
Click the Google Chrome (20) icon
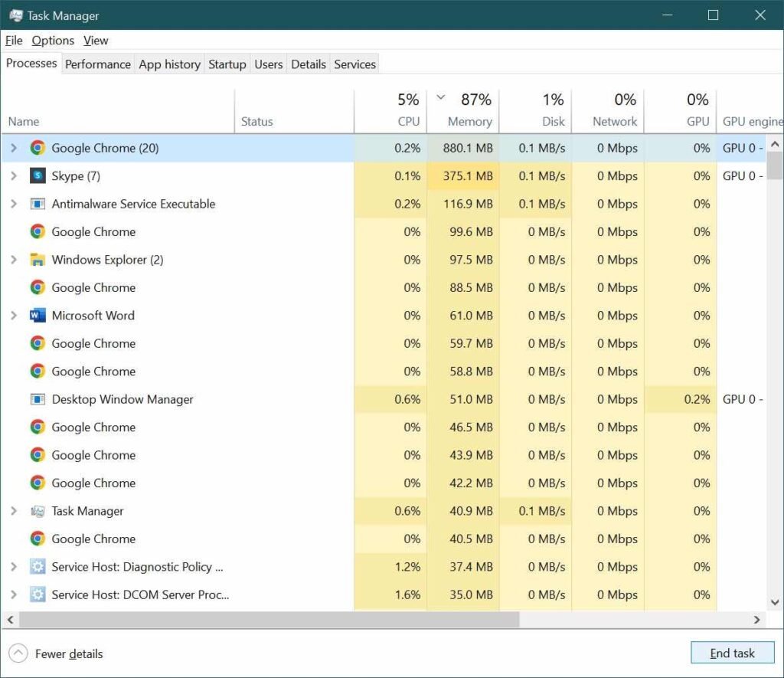tap(38, 148)
